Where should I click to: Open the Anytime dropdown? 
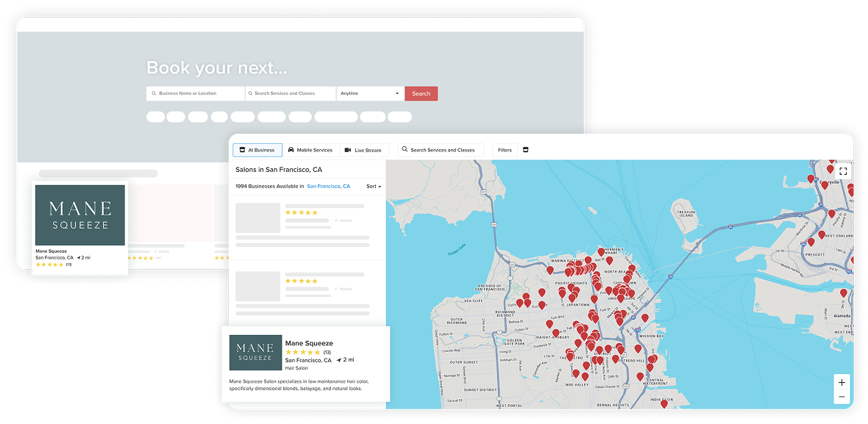(370, 93)
